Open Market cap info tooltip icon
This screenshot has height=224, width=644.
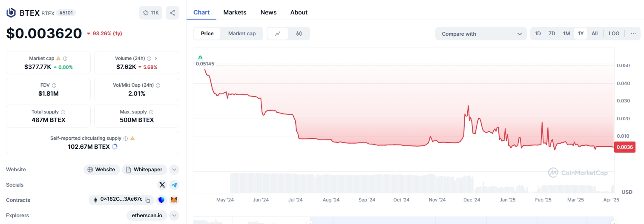[x=65, y=58]
